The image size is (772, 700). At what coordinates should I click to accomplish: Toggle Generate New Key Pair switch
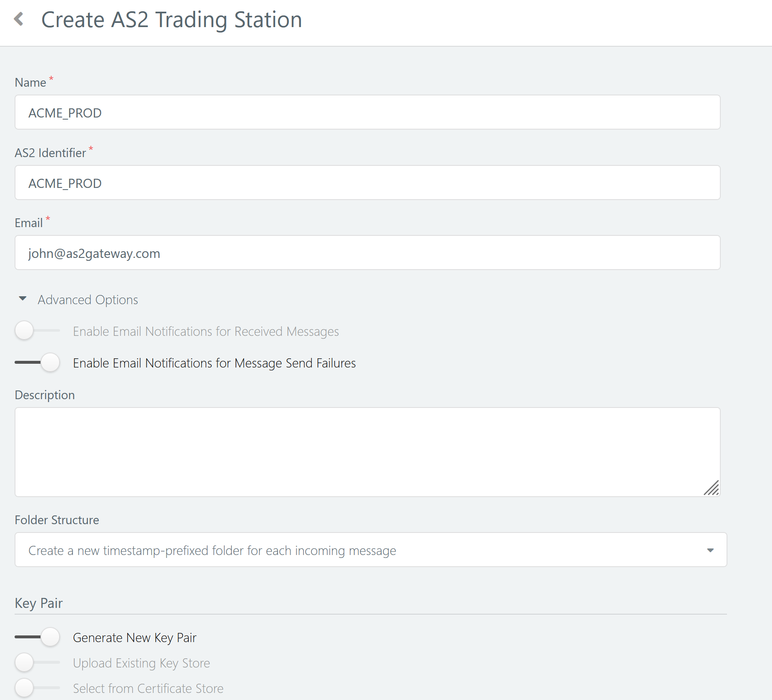37,637
